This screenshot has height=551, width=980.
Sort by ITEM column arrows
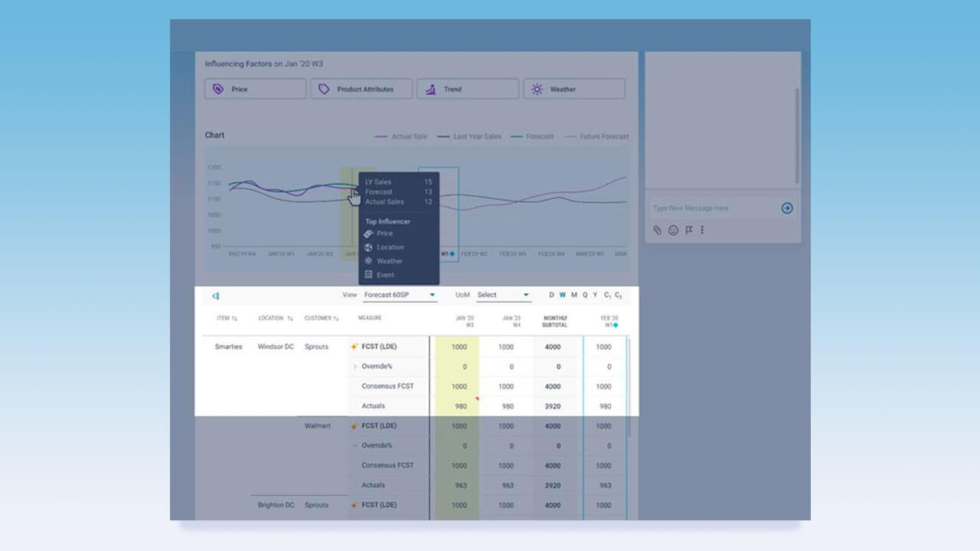coord(234,318)
